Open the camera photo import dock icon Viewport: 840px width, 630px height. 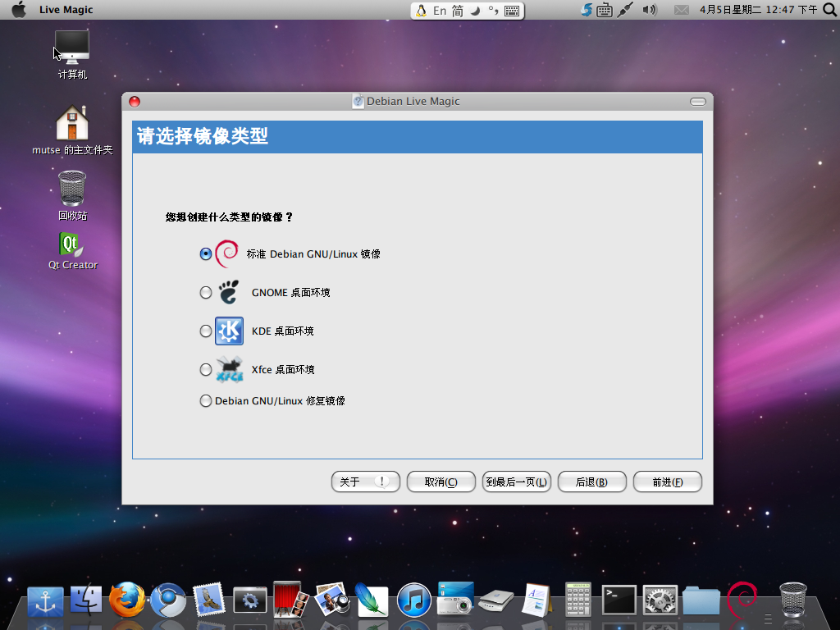(x=455, y=599)
